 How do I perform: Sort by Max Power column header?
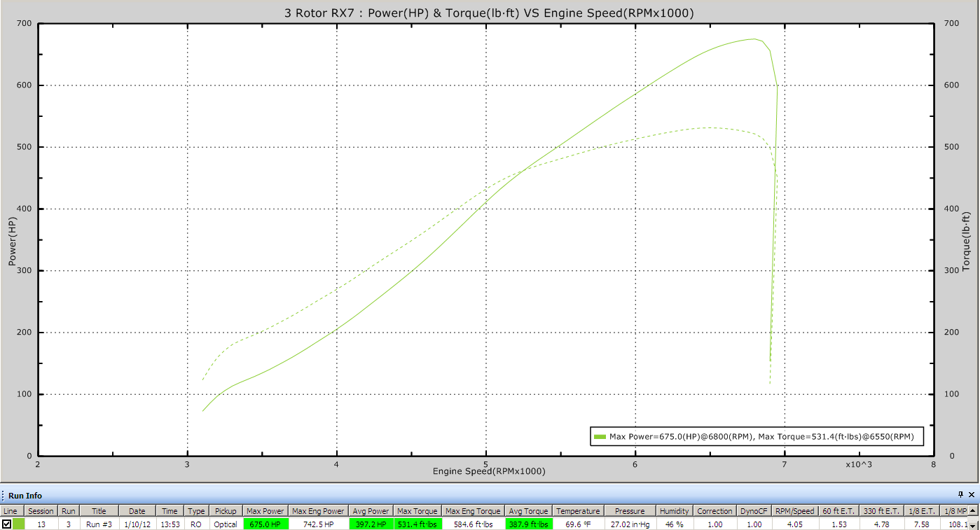point(265,511)
